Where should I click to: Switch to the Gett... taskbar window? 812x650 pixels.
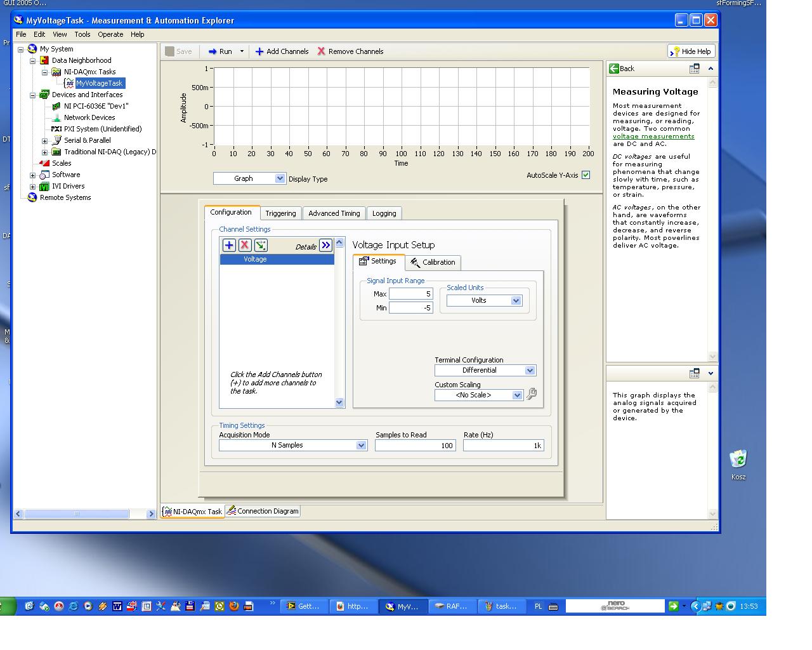304,606
